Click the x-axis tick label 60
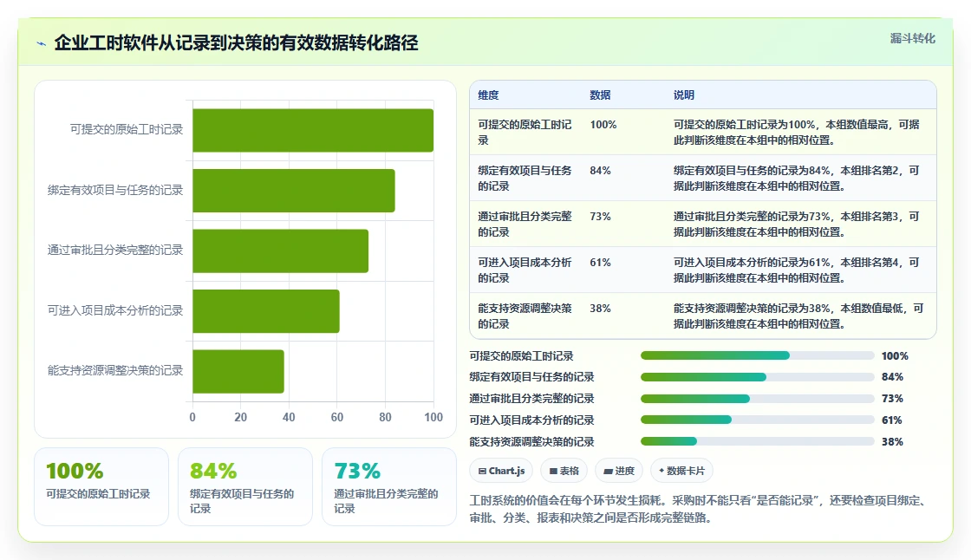This screenshot has width=971, height=560. (x=337, y=417)
